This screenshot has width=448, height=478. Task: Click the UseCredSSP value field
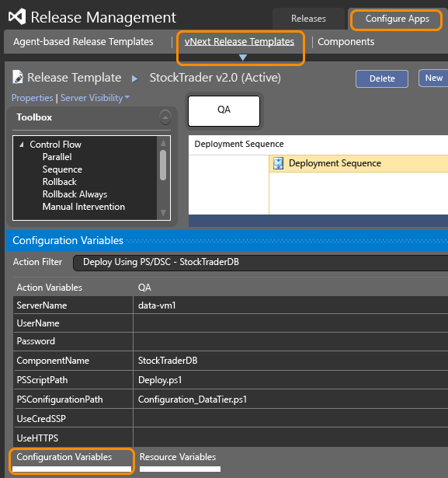[x=290, y=419]
